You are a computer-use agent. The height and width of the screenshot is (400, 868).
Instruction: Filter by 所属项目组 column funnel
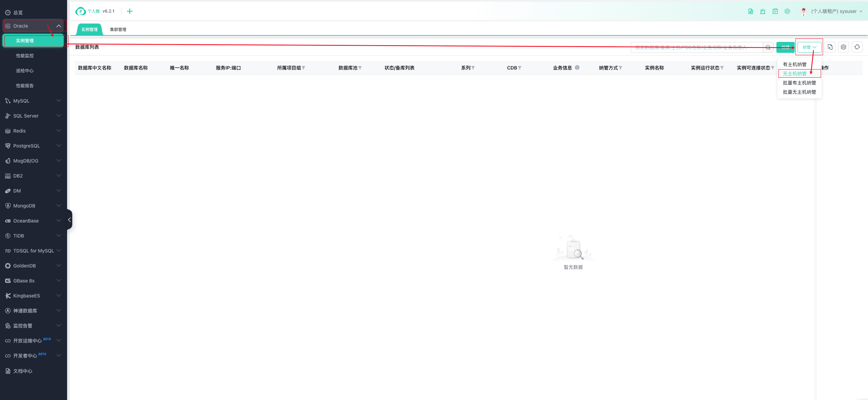(303, 68)
